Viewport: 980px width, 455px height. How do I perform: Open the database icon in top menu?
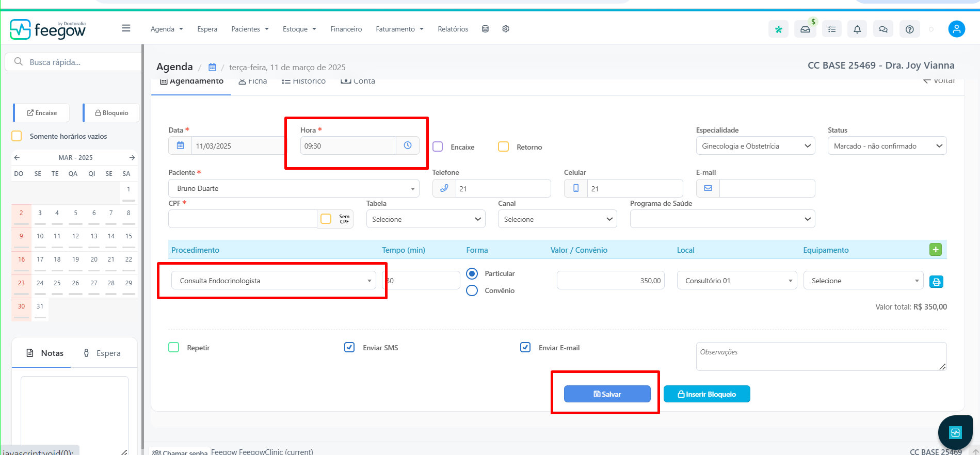point(485,29)
